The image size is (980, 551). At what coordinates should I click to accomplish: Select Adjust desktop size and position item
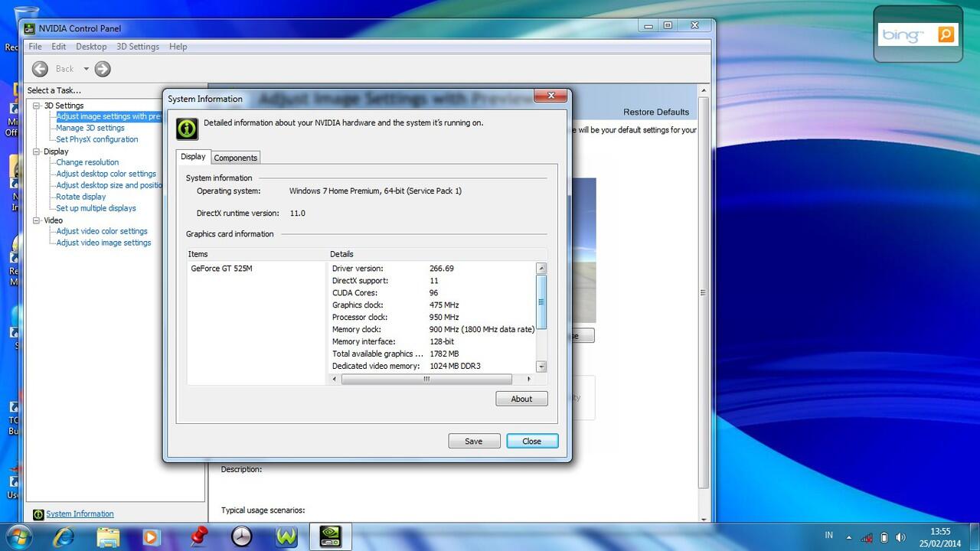[x=109, y=185]
